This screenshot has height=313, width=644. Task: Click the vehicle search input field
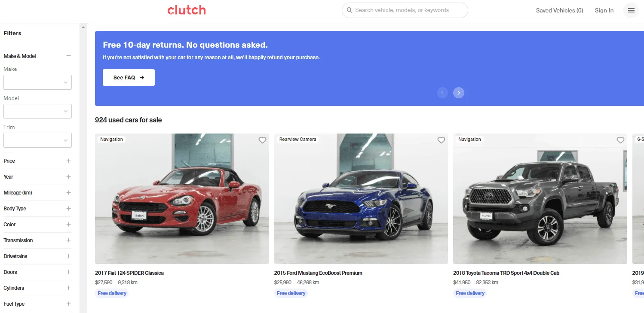pyautogui.click(x=405, y=10)
